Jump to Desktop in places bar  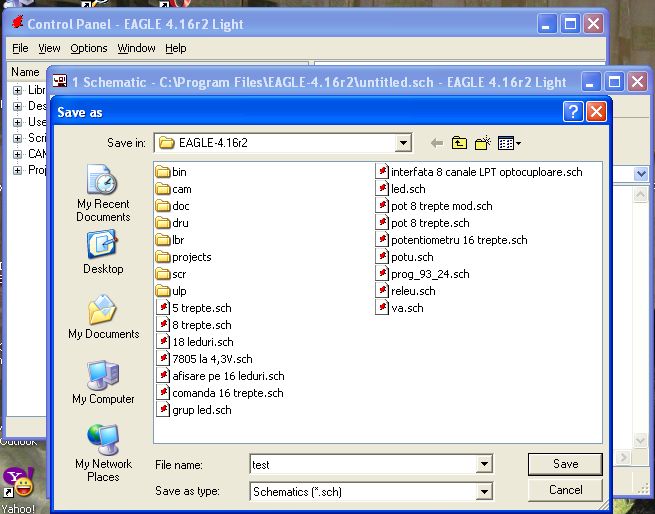[x=103, y=252]
